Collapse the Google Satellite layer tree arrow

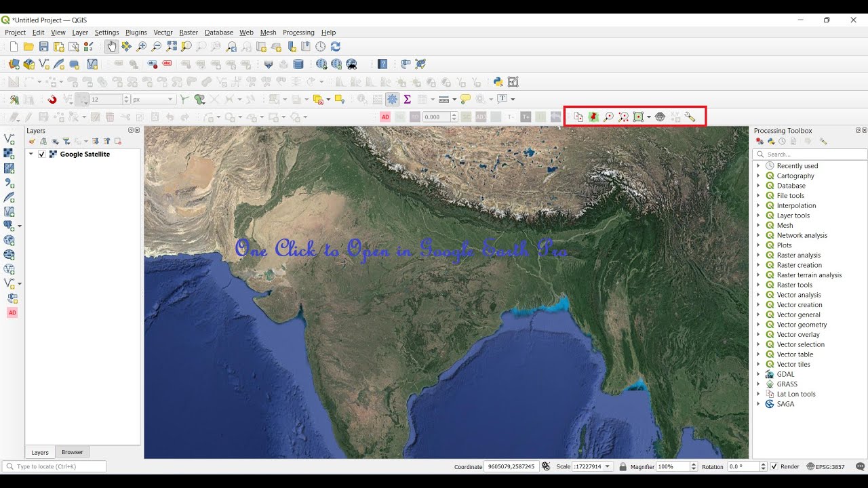coord(31,155)
